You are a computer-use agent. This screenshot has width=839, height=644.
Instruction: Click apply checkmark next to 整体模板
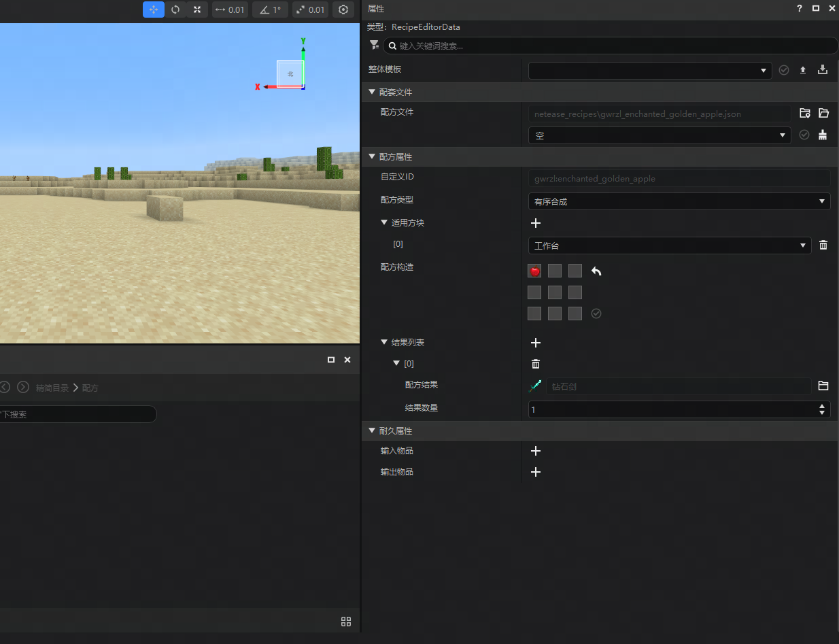pos(784,70)
